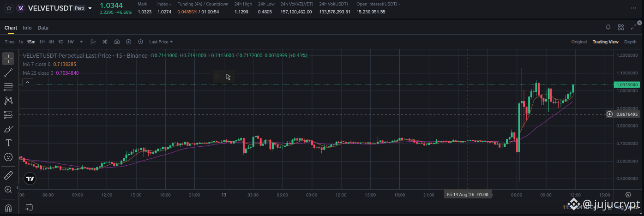
Task: Click the favorite star icon beside VELVETUSDT
Action: [x=9, y=8]
